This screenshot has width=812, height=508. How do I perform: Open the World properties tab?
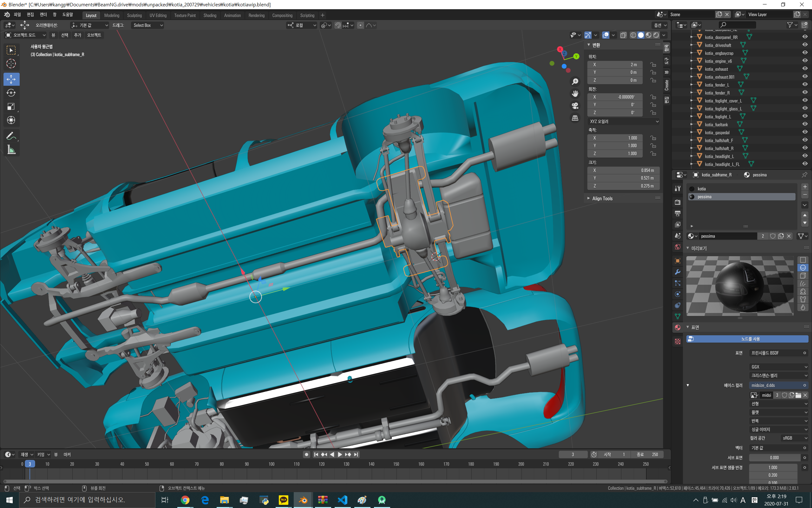(x=678, y=247)
